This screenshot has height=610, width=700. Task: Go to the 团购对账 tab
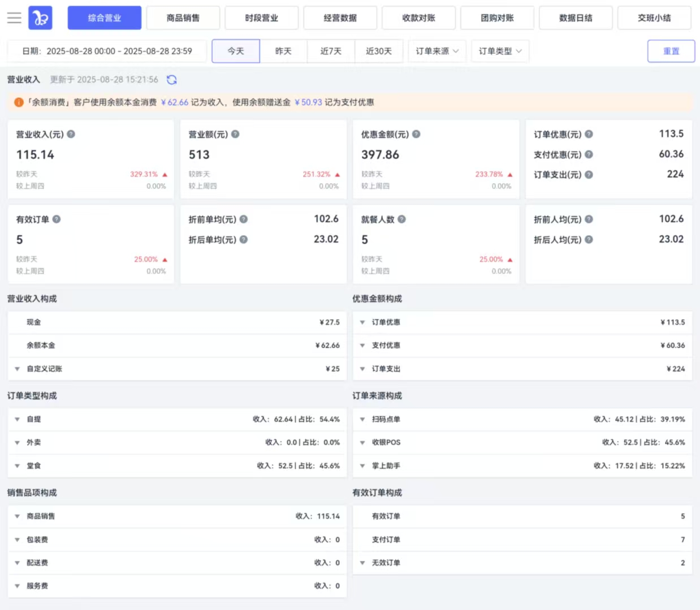(x=498, y=18)
